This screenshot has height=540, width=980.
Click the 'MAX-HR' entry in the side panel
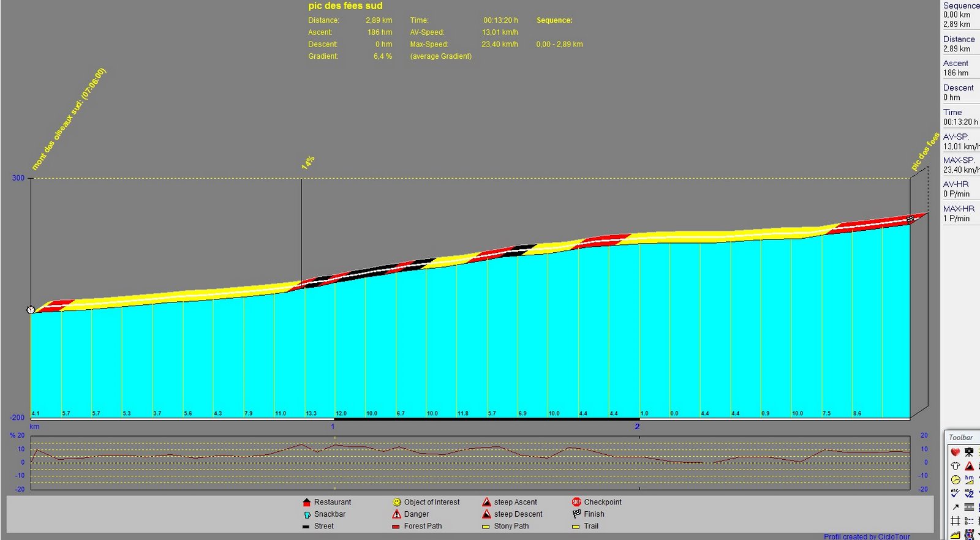pyautogui.click(x=959, y=209)
